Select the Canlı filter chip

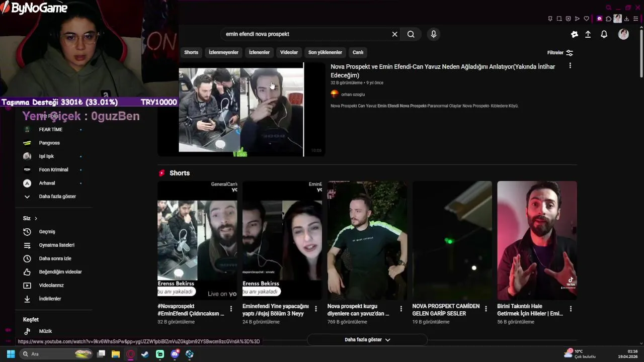coord(358,52)
